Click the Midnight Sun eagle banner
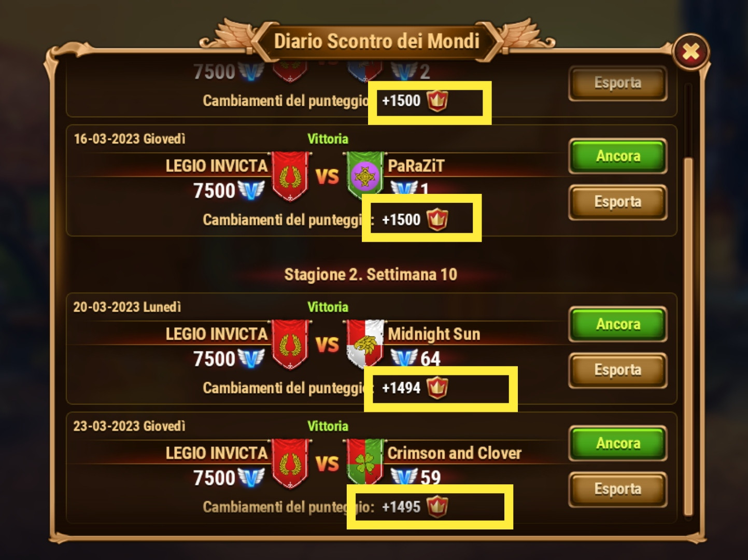 (364, 344)
